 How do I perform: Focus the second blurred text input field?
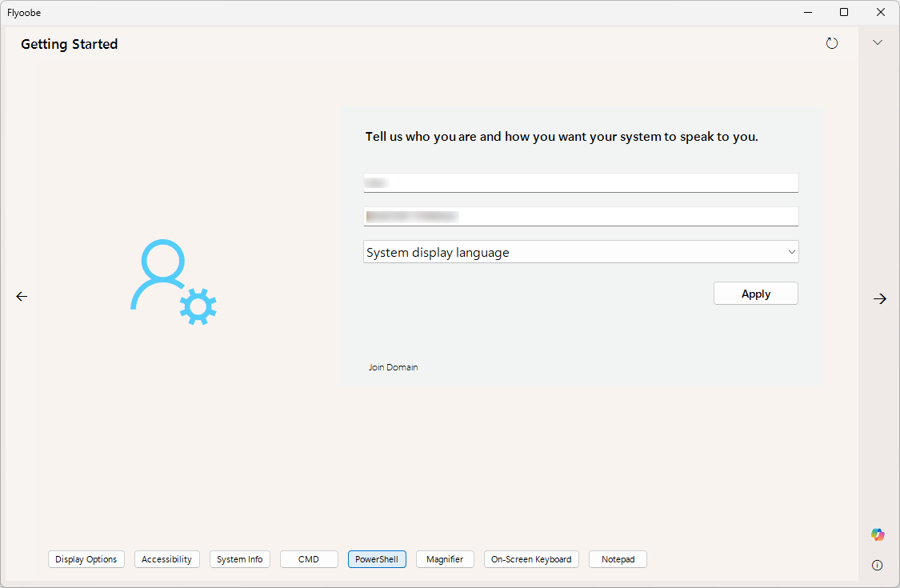[581, 217]
